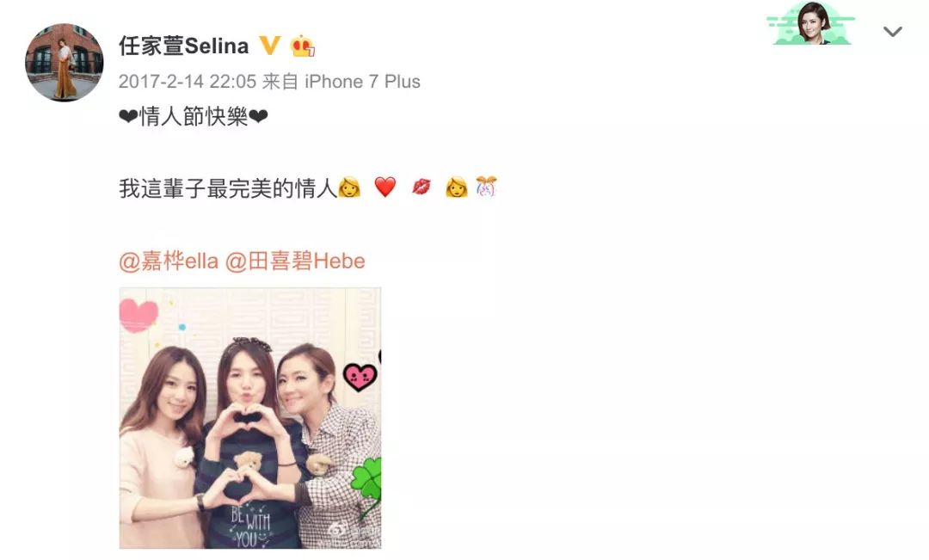Open the attached photo thumbnail
This screenshot has width=929, height=560.
point(250,418)
